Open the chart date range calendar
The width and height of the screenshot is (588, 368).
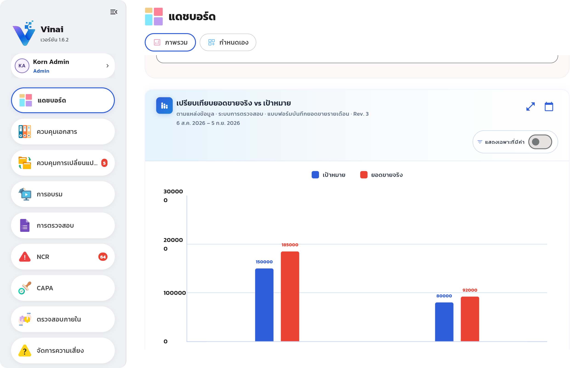pos(549,106)
